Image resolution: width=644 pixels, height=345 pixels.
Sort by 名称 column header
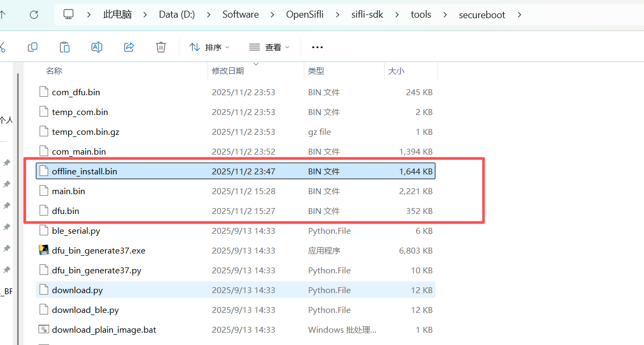click(54, 71)
